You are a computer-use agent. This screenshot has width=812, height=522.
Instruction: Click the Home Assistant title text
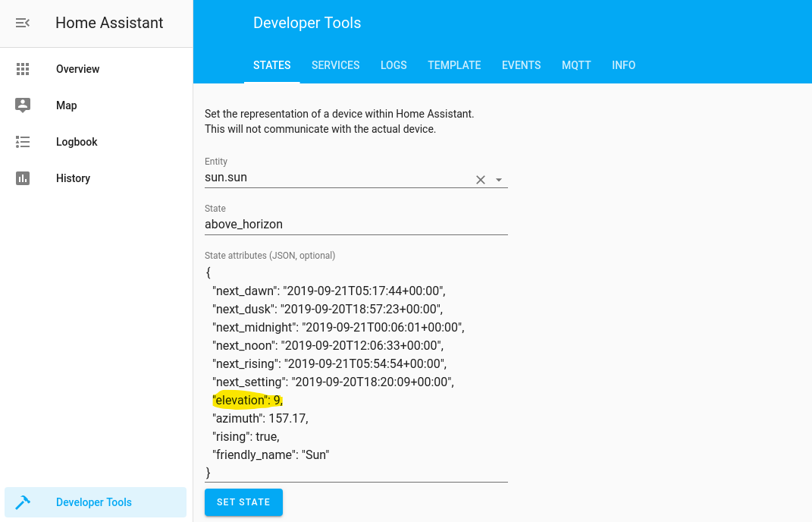tap(108, 23)
